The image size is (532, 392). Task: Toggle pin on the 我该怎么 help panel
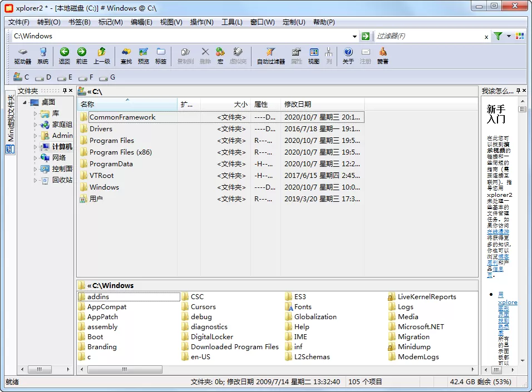pos(518,91)
